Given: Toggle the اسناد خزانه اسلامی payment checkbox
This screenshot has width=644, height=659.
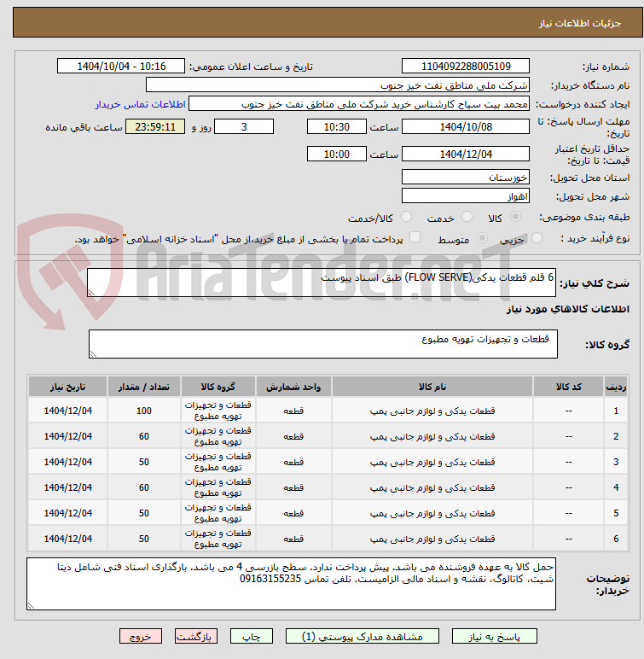Looking at the screenshot, I should 415,237.
